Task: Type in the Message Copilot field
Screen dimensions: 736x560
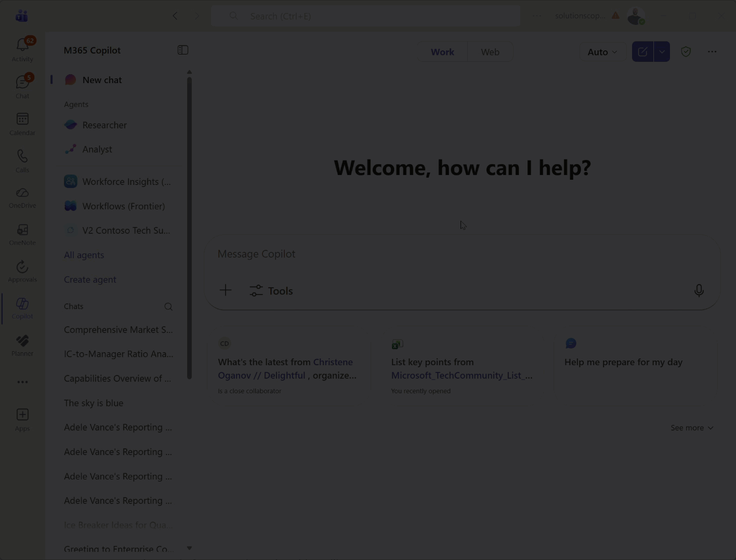Action: pyautogui.click(x=462, y=254)
